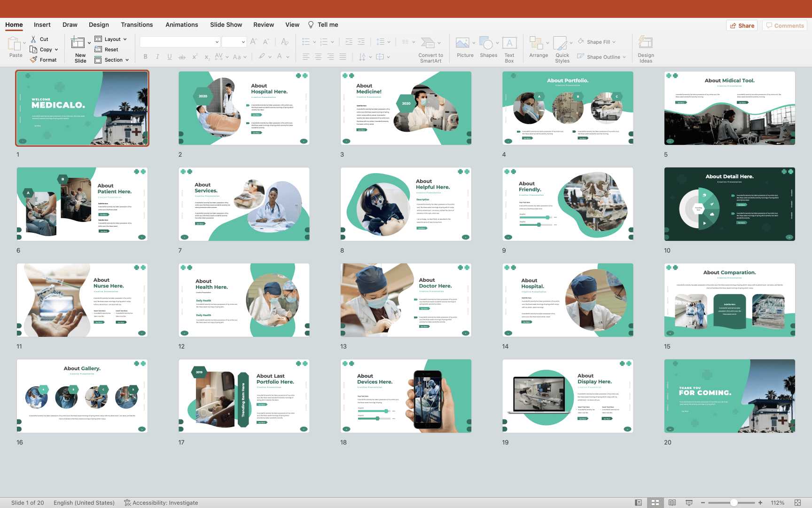Click the Cut scissors icon
The image size is (812, 508).
tap(33, 39)
